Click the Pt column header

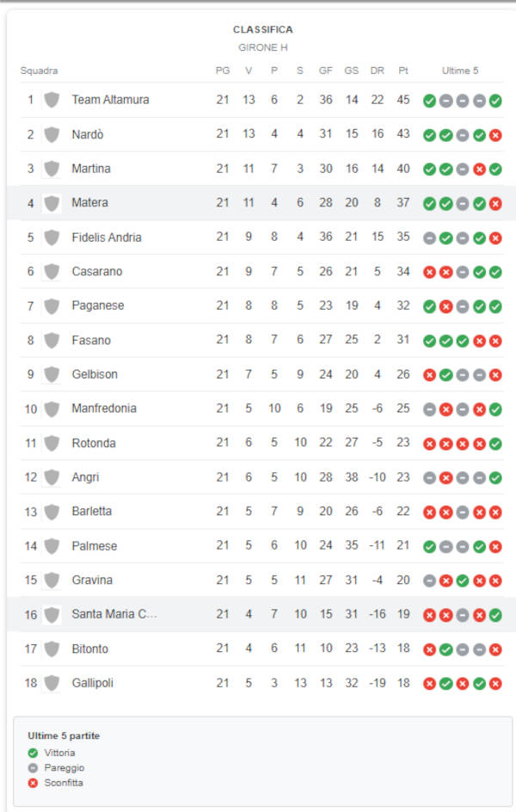click(403, 71)
